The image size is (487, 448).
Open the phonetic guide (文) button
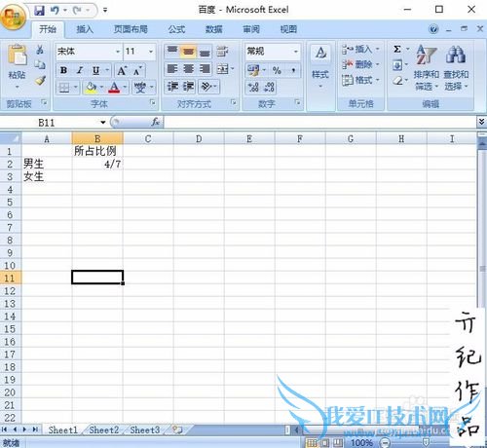click(140, 88)
